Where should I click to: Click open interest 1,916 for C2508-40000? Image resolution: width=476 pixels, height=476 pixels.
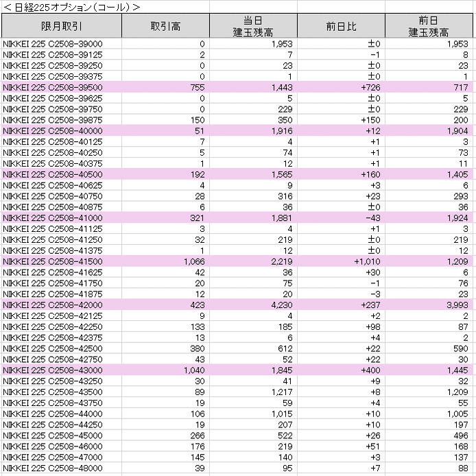coord(282,131)
